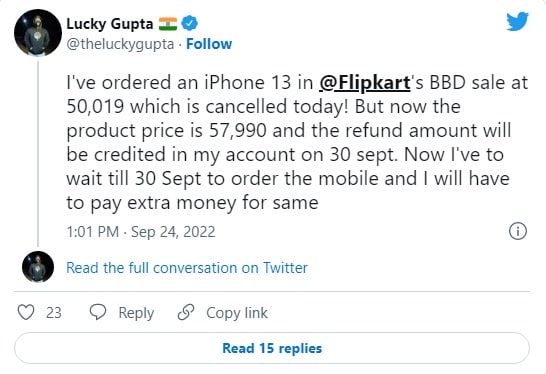Open the @Flipkart mention

click(x=365, y=83)
